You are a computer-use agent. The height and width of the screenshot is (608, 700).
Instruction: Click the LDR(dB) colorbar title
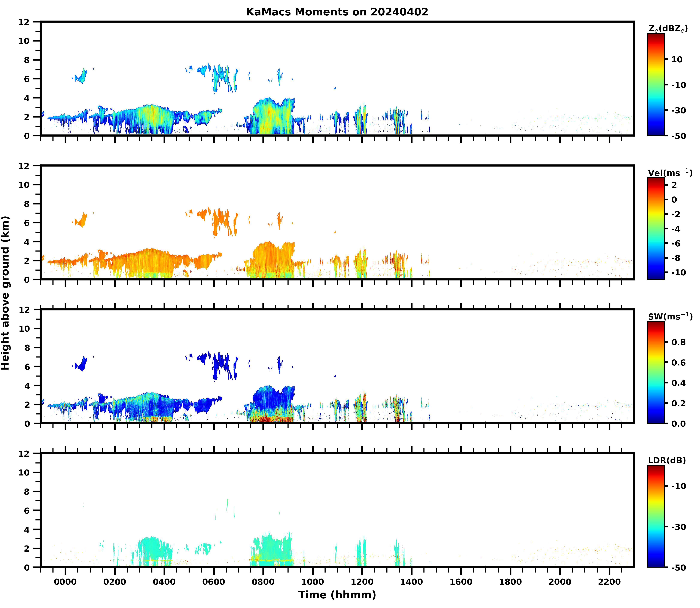click(x=667, y=460)
